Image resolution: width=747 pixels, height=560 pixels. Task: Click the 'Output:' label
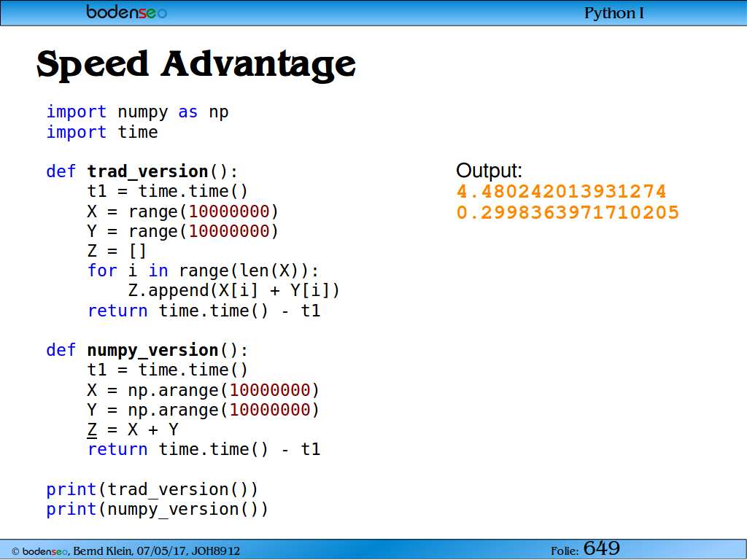[489, 171]
